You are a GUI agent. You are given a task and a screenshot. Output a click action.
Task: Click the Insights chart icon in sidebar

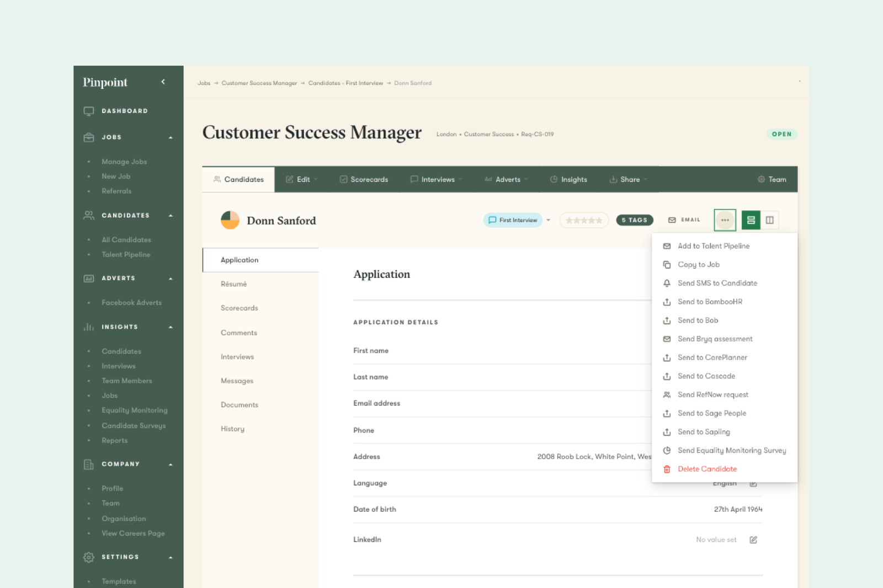point(88,327)
